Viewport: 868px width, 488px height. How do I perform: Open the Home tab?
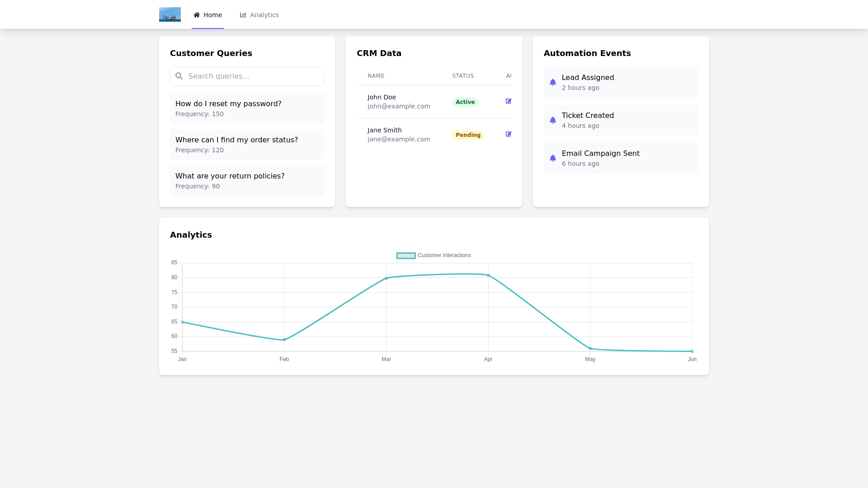tap(208, 15)
